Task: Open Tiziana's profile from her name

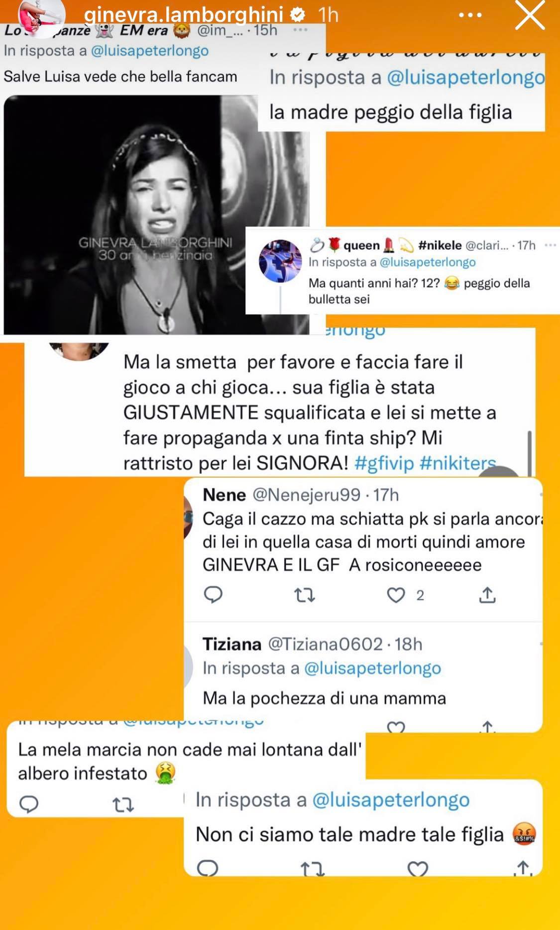Action: click(231, 644)
